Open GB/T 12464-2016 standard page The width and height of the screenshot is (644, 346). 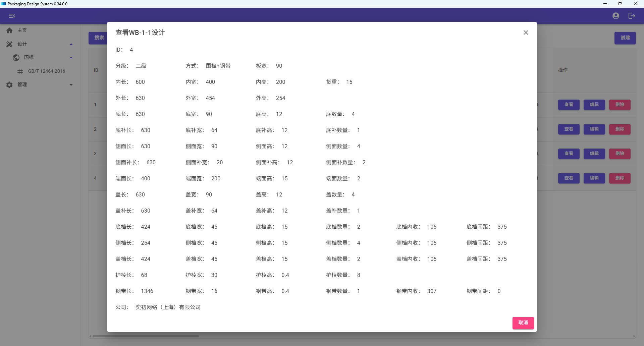(x=47, y=71)
